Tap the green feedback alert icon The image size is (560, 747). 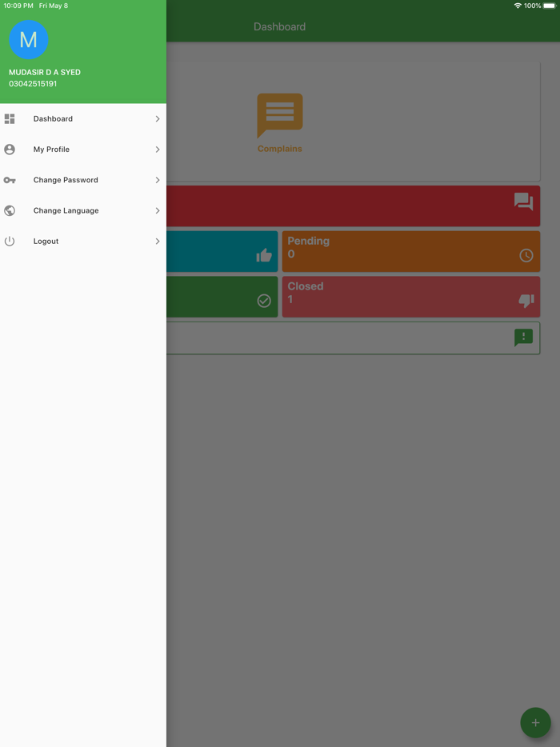pos(523,338)
